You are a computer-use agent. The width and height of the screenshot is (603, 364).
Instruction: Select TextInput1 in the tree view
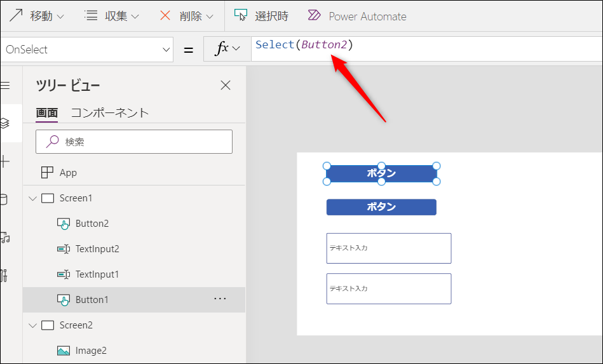coord(97,274)
